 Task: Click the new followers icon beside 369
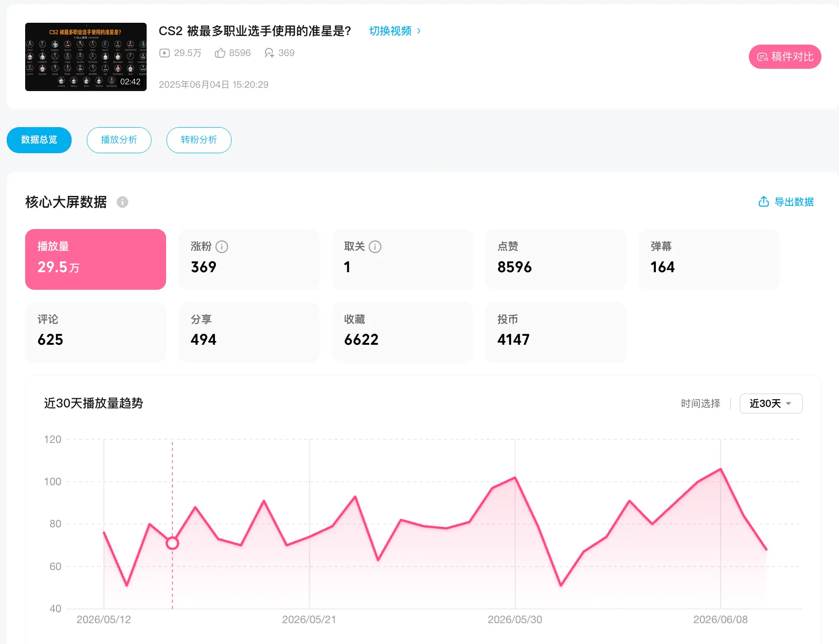point(269,53)
